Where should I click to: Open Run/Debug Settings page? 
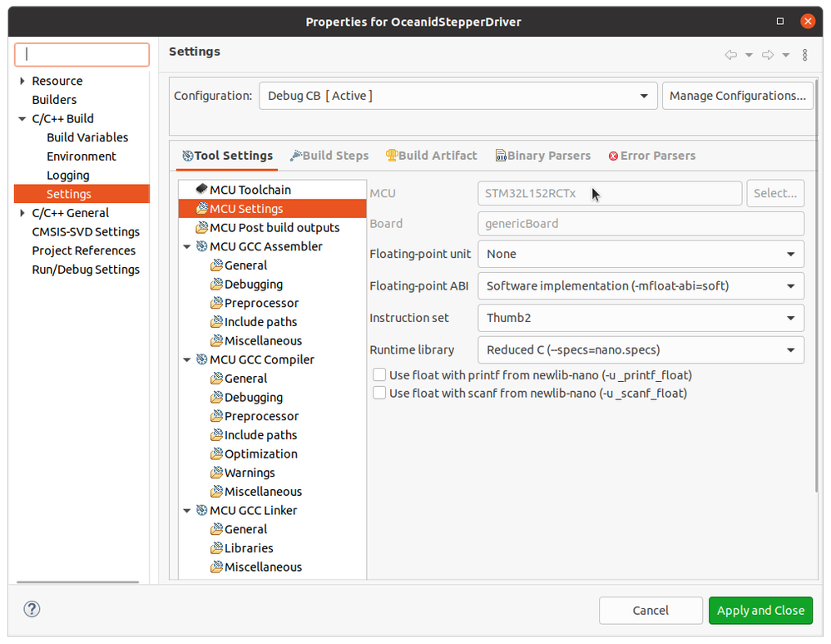coord(86,270)
